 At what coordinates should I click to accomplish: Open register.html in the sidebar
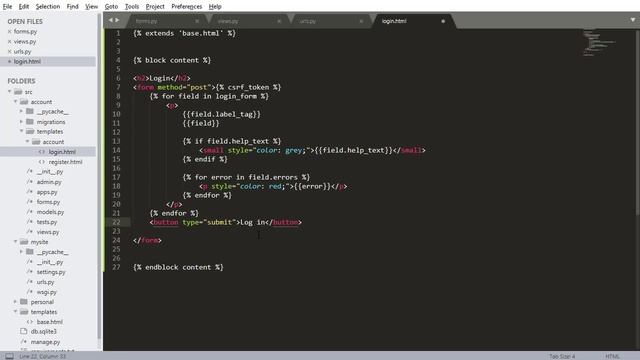coord(65,162)
